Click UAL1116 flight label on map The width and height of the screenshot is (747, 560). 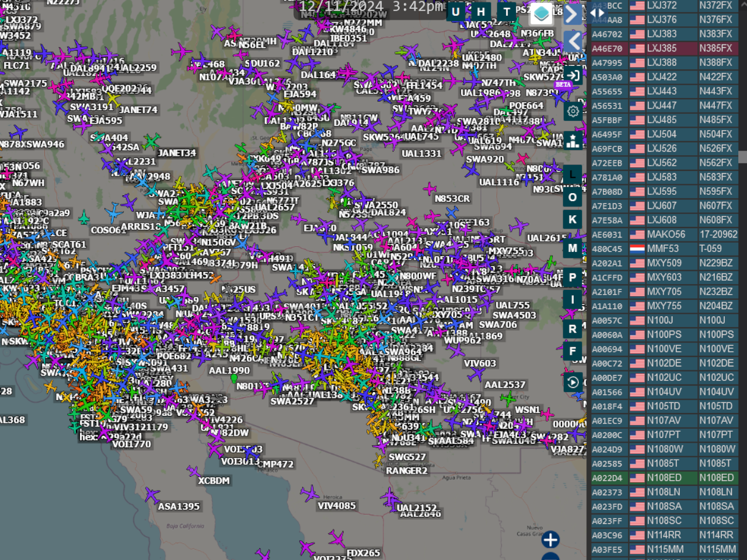pyautogui.click(x=499, y=183)
